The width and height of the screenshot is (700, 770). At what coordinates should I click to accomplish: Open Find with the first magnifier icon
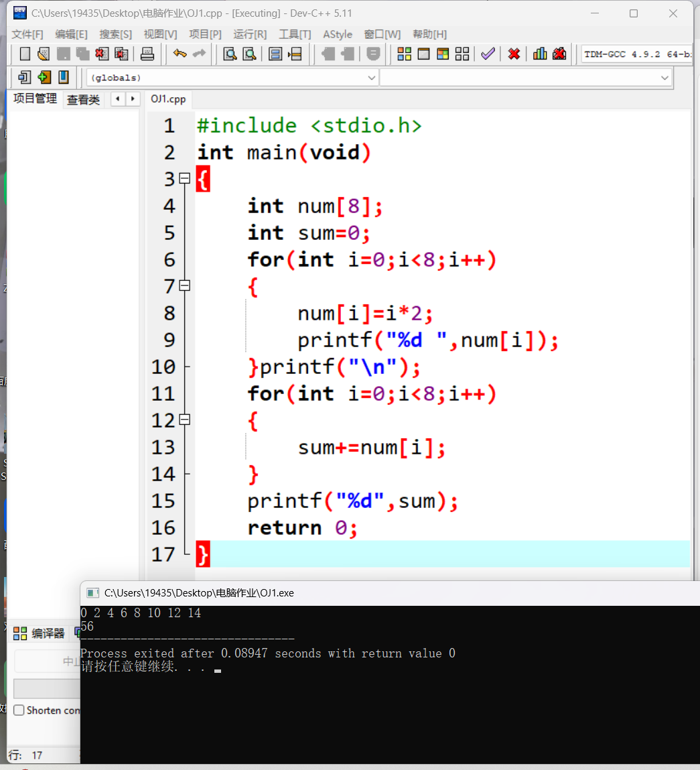click(230, 54)
